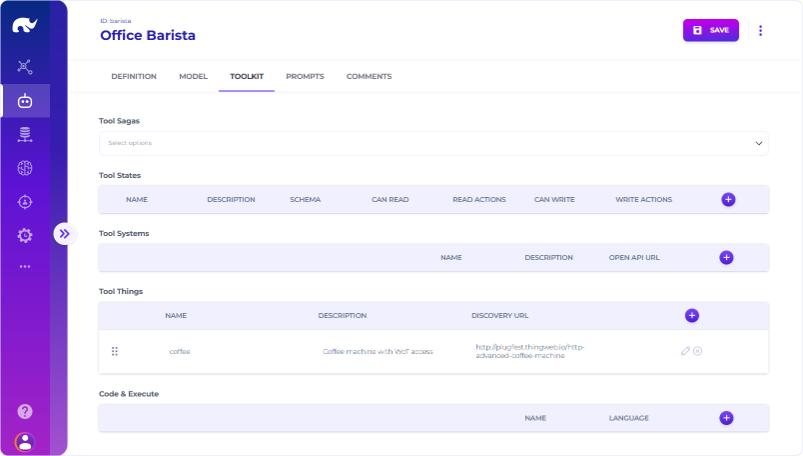Click the OPEN API URL column header
This screenshot has width=803, height=456.
pyautogui.click(x=634, y=257)
